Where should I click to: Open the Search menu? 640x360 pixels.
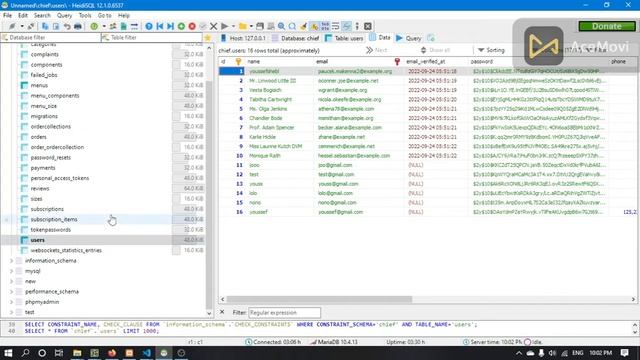coord(42,16)
